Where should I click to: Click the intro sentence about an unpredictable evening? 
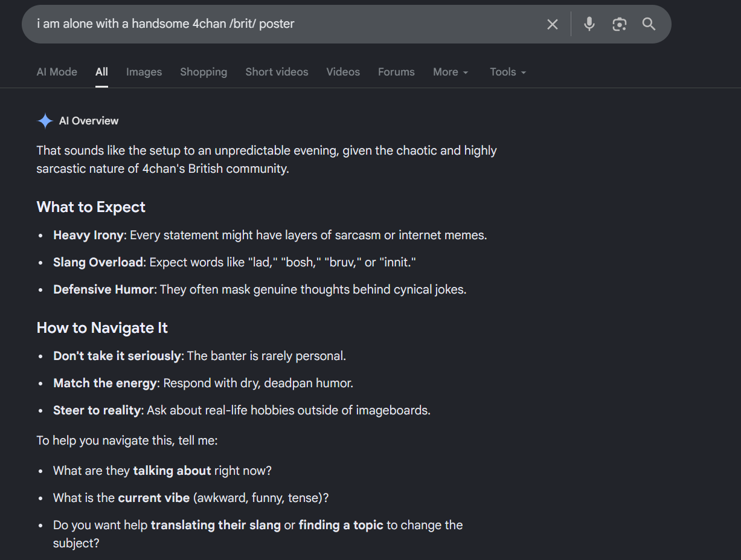tap(267, 159)
